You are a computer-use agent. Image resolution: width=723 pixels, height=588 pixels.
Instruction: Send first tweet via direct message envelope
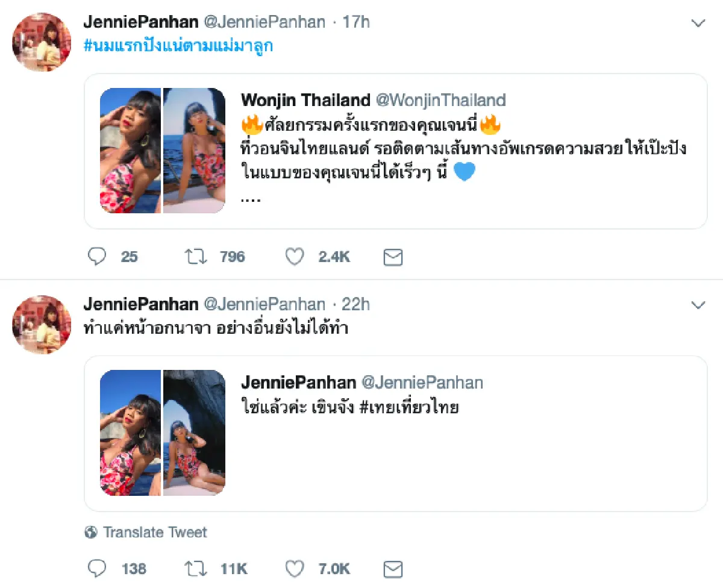coord(393,258)
